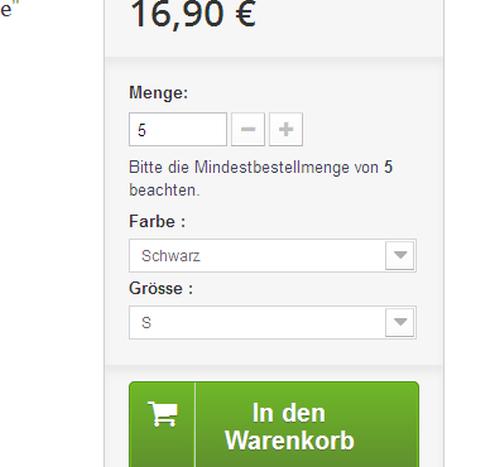500x467 pixels.
Task: Click the bold 5 in minimum order note
Action: [388, 167]
